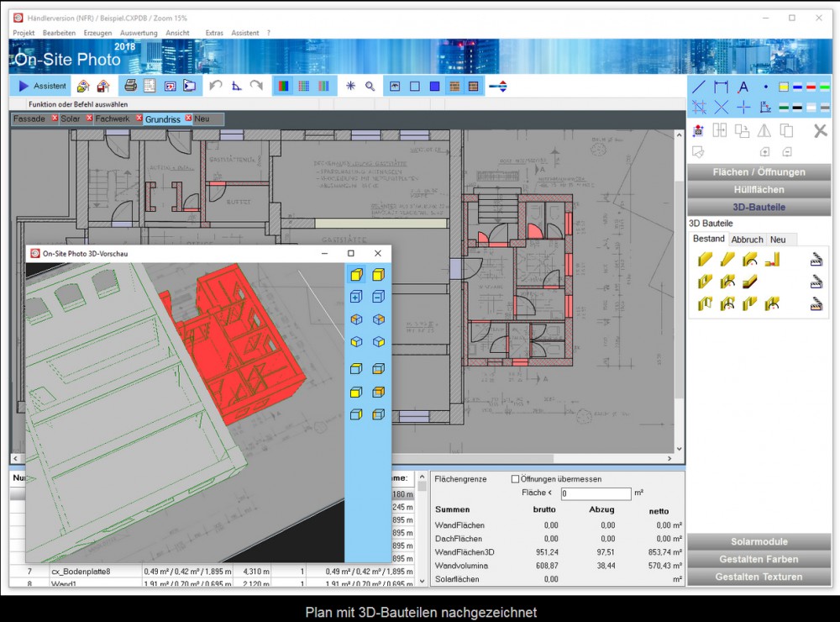The image size is (840, 622).
Task: Open the Gestalten Farben panel
Action: 759,559
